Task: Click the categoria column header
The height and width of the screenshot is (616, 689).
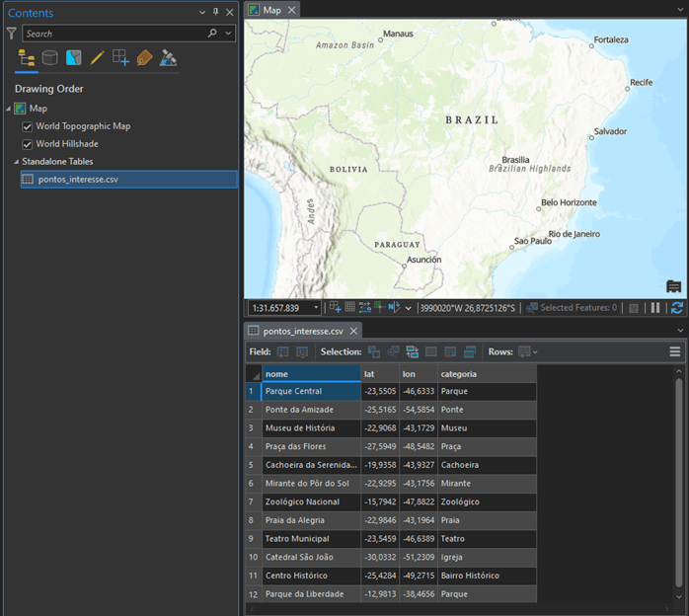Action: click(459, 374)
